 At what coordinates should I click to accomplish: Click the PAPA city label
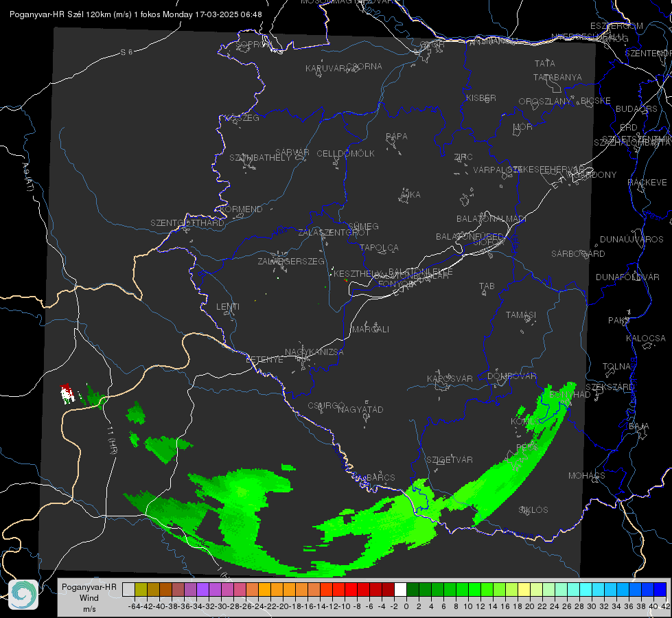397,137
